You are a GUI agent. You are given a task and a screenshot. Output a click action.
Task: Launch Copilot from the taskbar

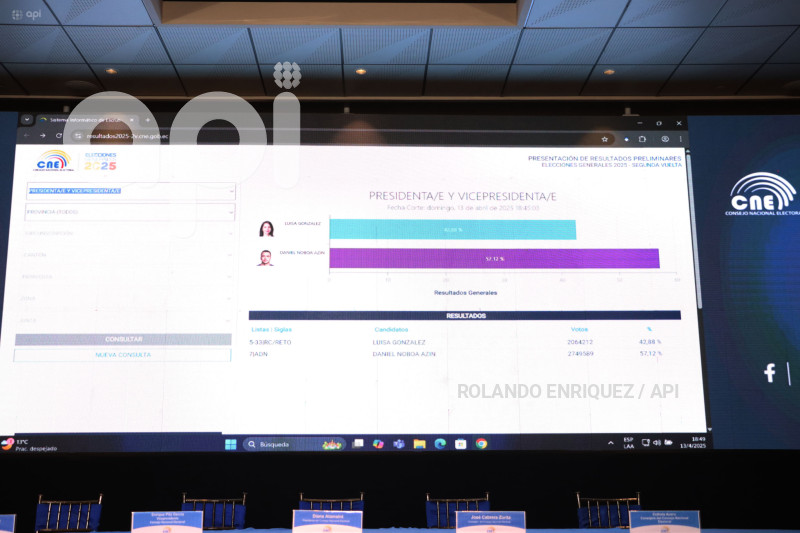(378, 444)
